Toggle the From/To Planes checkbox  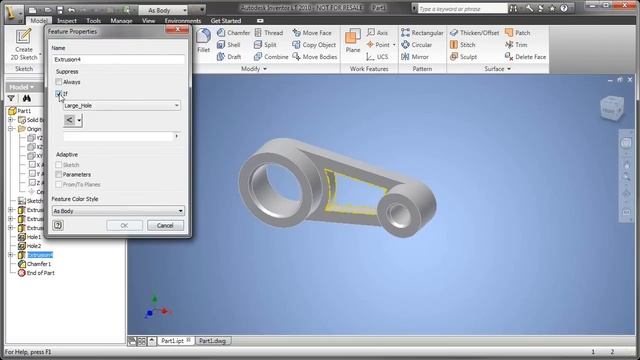tap(59, 184)
